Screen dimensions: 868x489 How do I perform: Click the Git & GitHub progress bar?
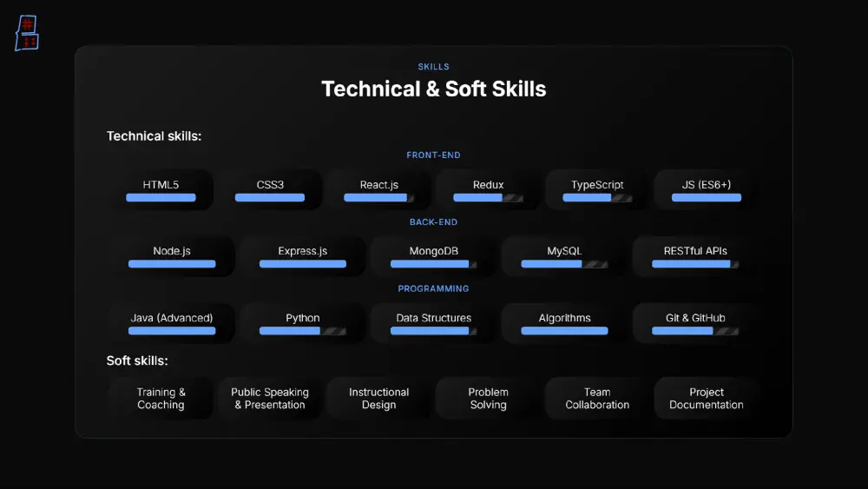(x=695, y=331)
